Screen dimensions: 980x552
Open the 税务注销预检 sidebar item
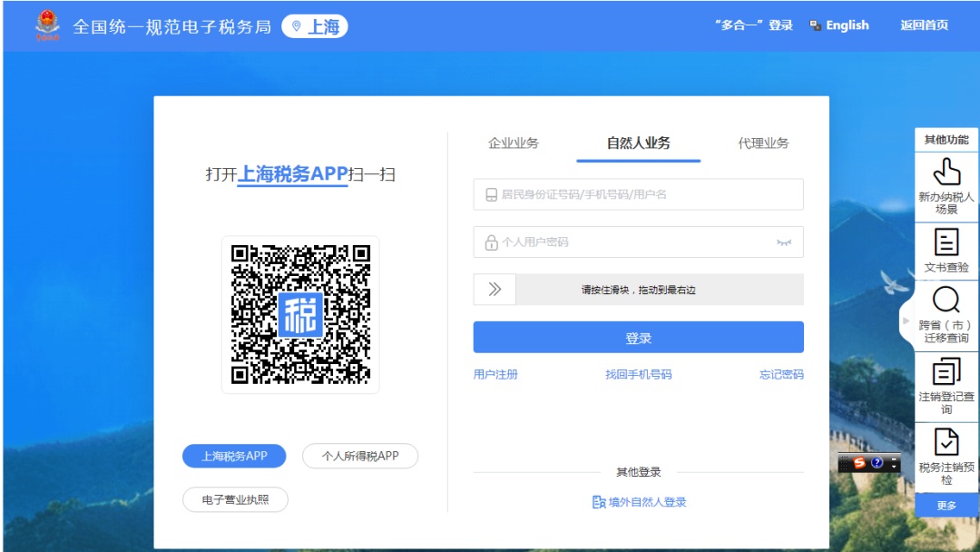pyautogui.click(x=946, y=458)
